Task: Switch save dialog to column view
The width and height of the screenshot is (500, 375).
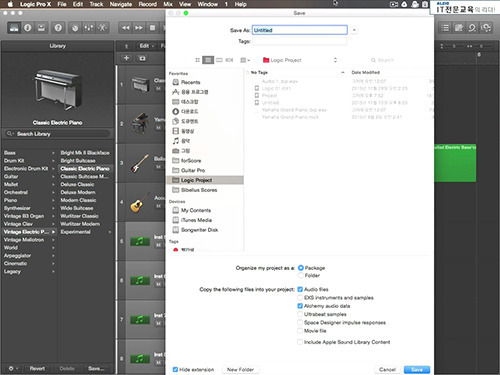Action: click(219, 60)
